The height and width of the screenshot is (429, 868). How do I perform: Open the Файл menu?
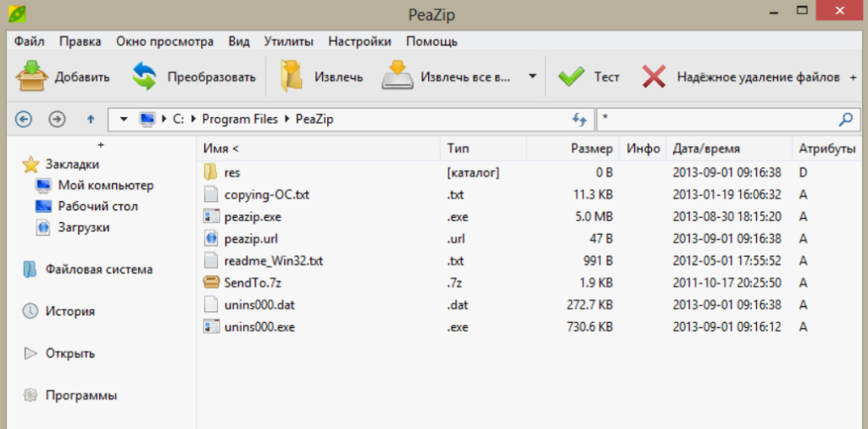[30, 42]
